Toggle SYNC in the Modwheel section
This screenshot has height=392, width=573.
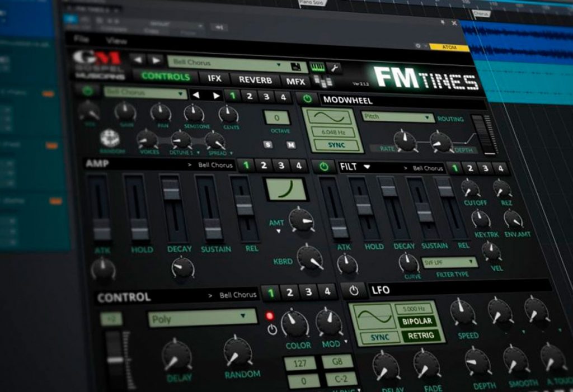336,145
